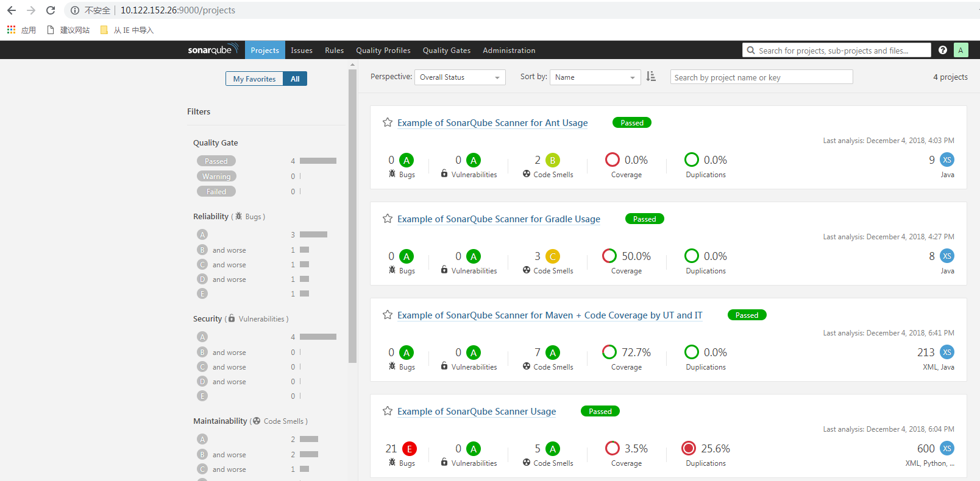Open Quality Gates tab
This screenshot has height=481, width=980.
click(x=447, y=50)
